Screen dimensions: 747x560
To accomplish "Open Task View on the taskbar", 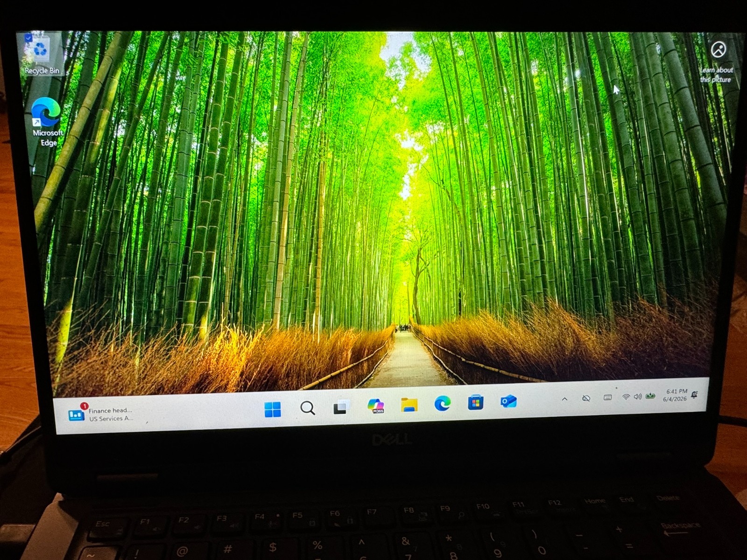I will 341,407.
